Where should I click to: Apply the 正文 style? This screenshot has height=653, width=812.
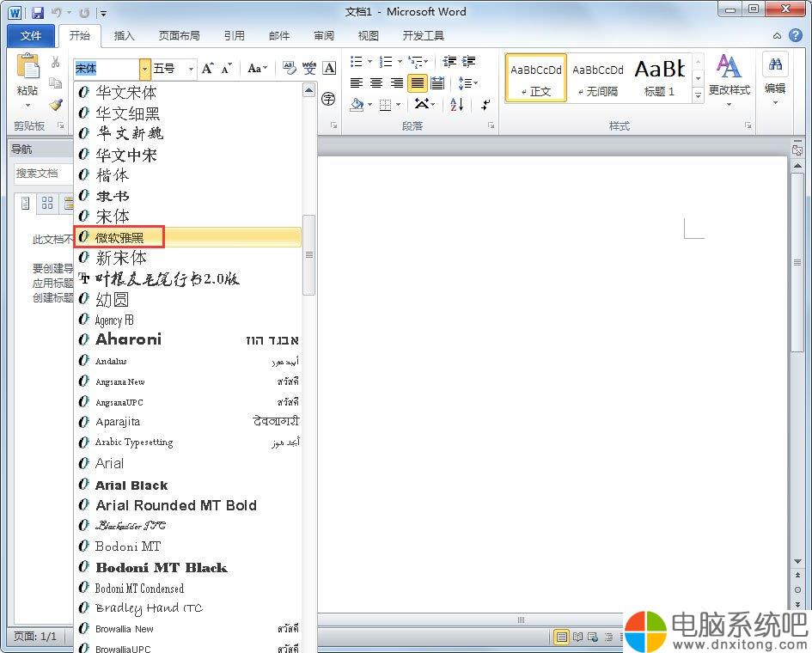pyautogui.click(x=535, y=78)
